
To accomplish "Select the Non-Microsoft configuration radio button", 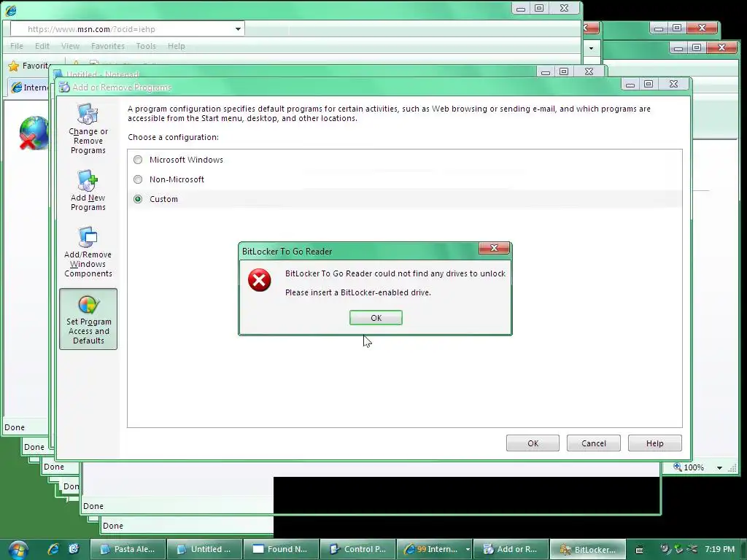I will [x=138, y=179].
